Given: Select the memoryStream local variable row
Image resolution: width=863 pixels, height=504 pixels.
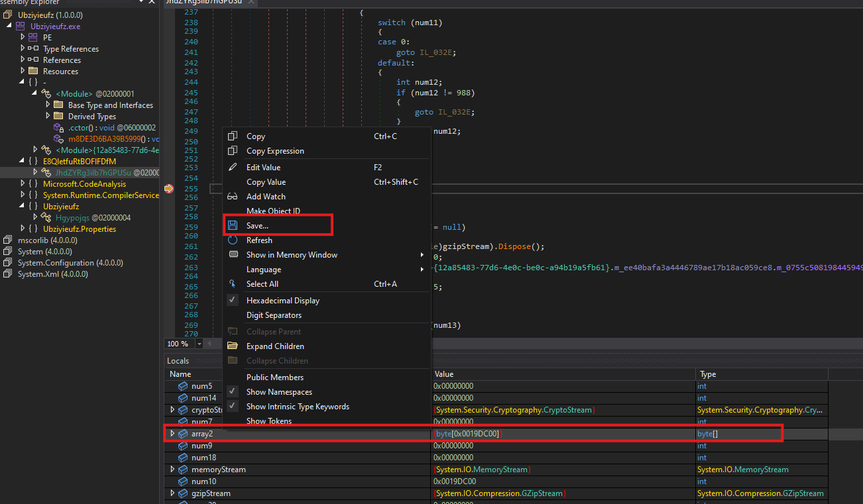Looking at the screenshot, I should pos(218,470).
